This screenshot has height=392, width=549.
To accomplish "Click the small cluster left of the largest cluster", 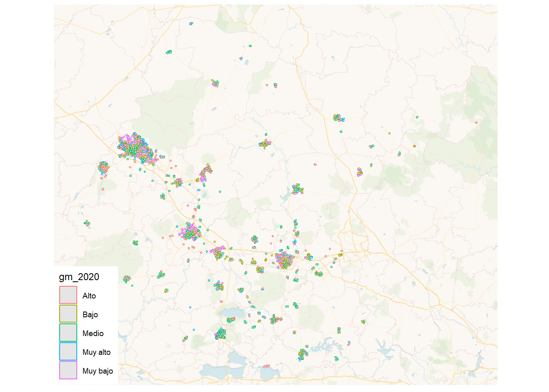I will 103,167.
